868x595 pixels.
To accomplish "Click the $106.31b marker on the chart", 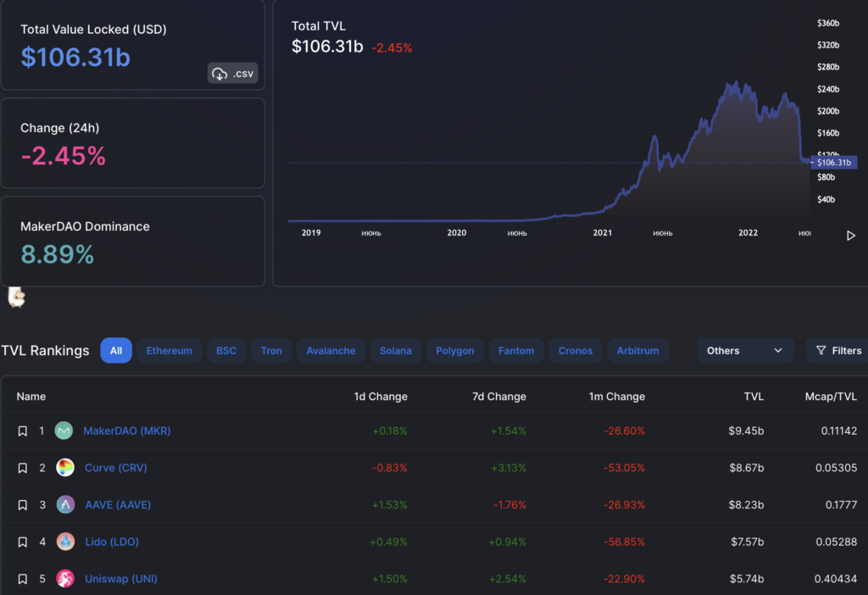I will 833,162.
